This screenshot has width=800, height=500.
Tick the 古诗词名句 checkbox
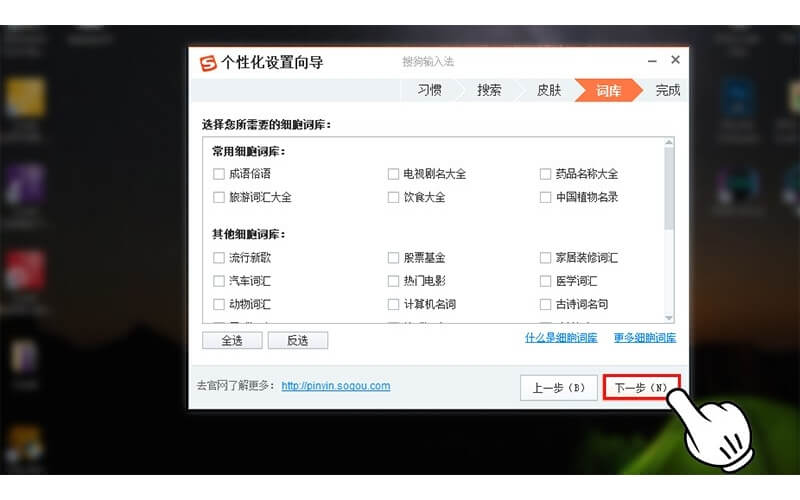545,304
